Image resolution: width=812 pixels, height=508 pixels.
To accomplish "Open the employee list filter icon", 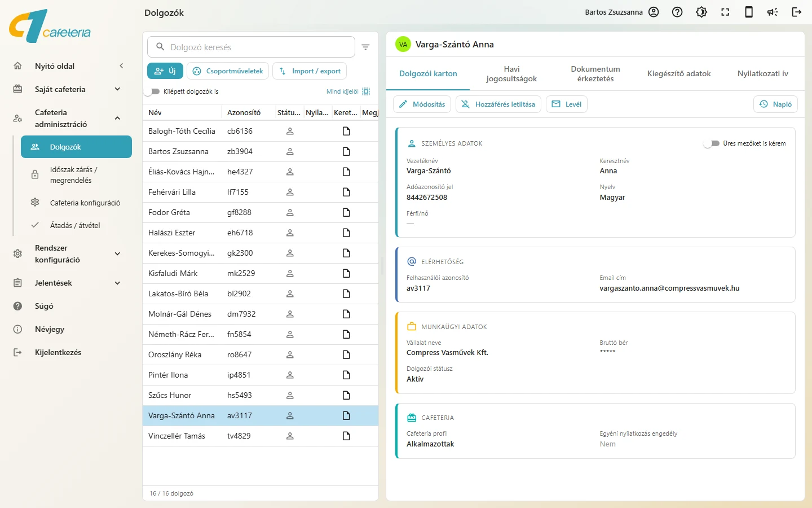I will [365, 47].
